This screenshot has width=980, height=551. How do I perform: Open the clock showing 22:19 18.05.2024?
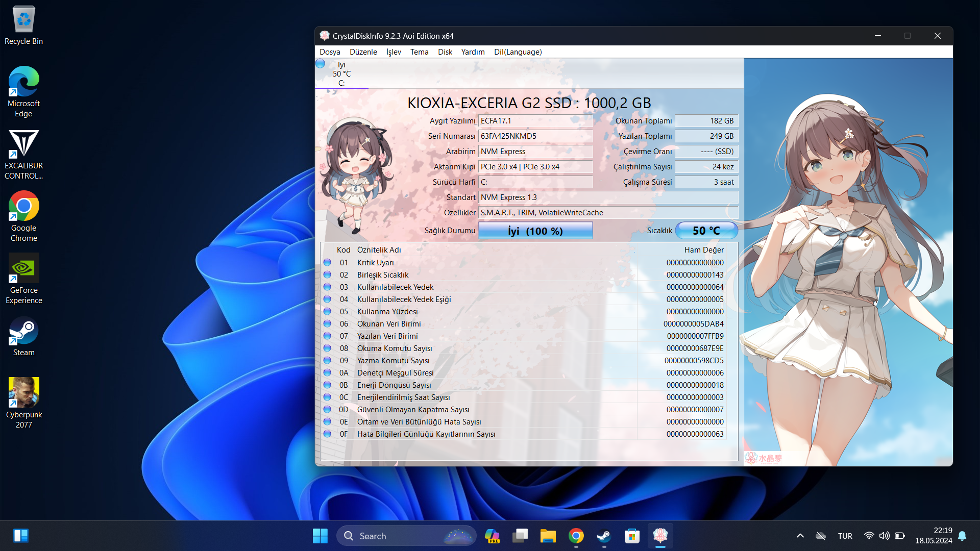(x=934, y=536)
